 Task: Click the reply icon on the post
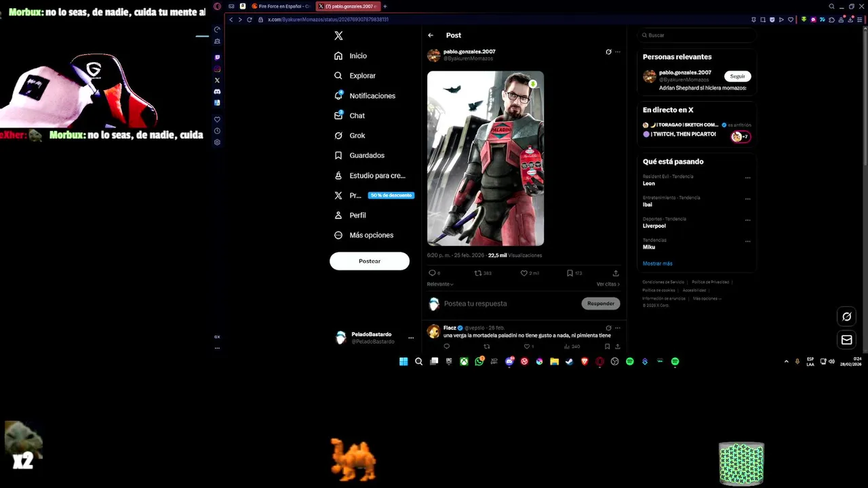(432, 273)
